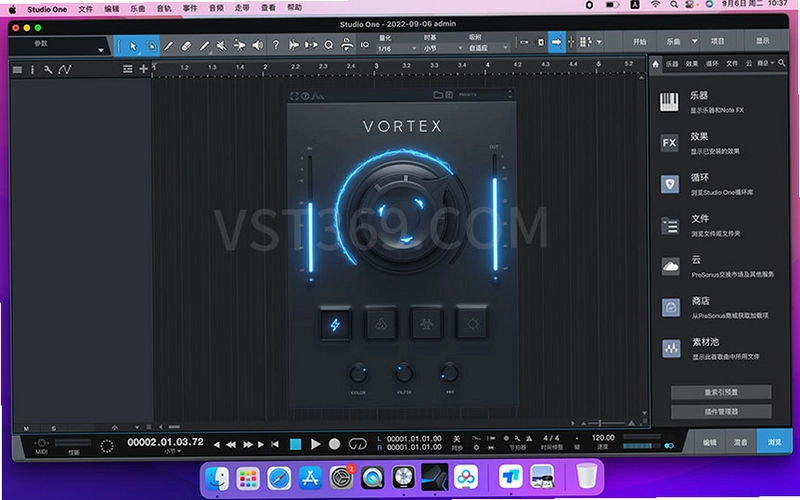Select the Listen speaker tool
800x500 pixels.
[258, 45]
